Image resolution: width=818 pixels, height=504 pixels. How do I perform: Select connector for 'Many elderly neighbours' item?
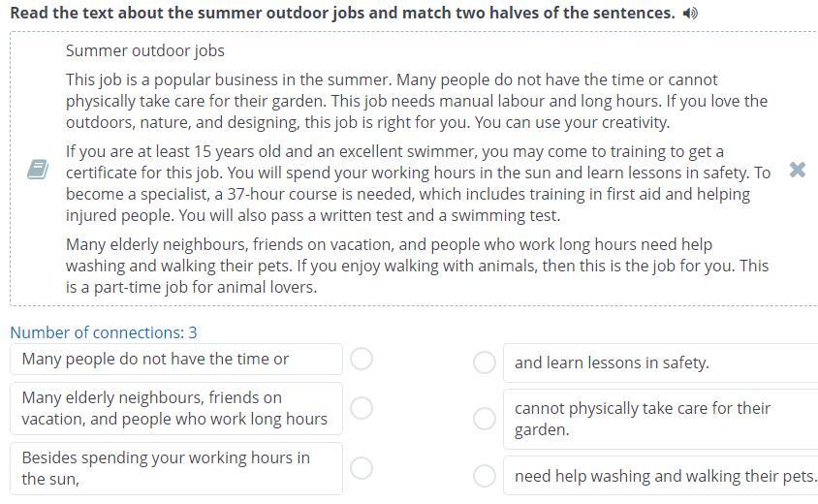[x=362, y=408]
